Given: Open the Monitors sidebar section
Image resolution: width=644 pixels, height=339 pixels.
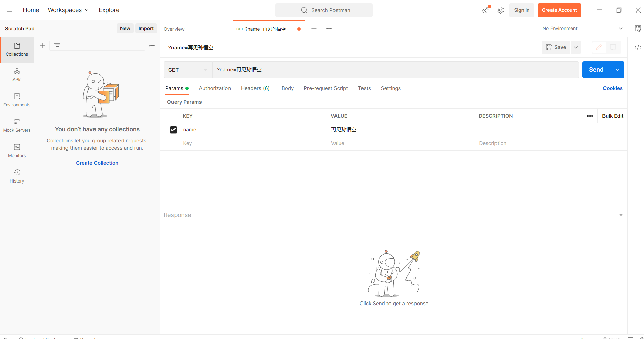Looking at the screenshot, I should tap(17, 151).
